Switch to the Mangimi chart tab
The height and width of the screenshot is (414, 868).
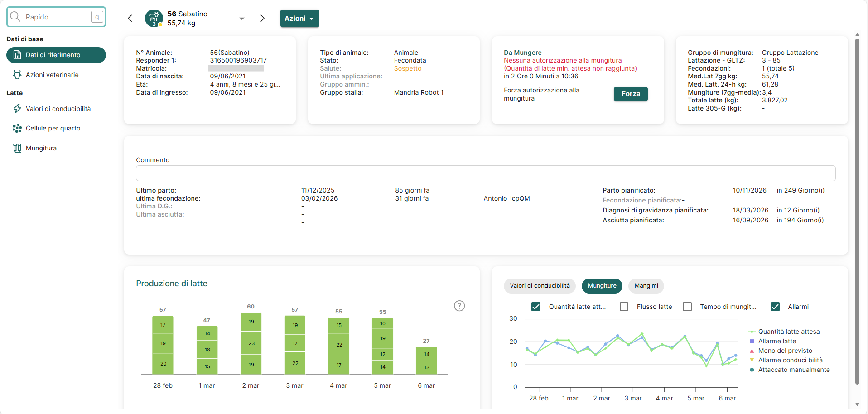click(646, 286)
